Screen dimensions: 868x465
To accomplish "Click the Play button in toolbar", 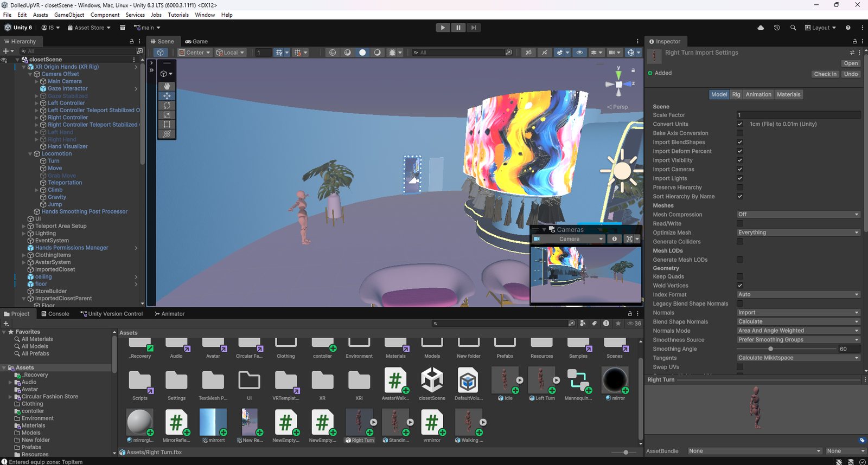I will [443, 28].
